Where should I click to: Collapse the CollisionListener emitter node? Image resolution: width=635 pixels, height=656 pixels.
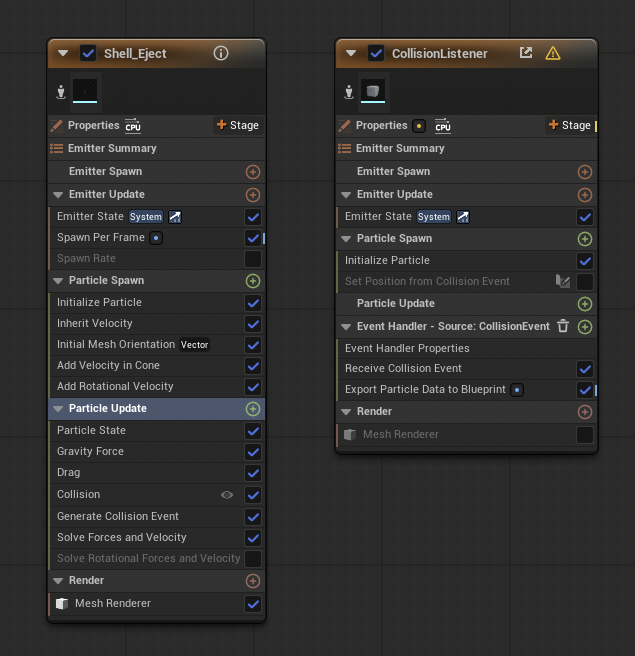[x=351, y=53]
